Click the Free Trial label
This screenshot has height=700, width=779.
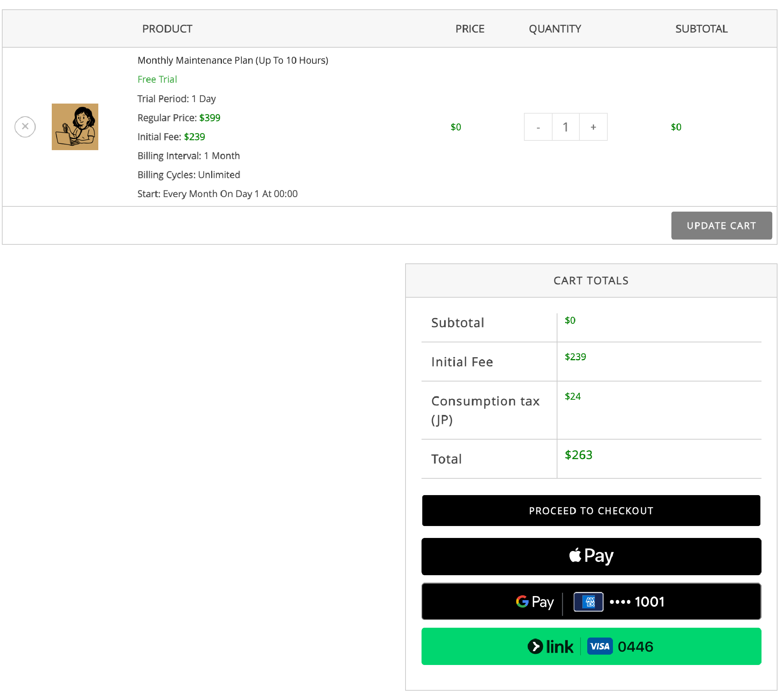tap(157, 79)
